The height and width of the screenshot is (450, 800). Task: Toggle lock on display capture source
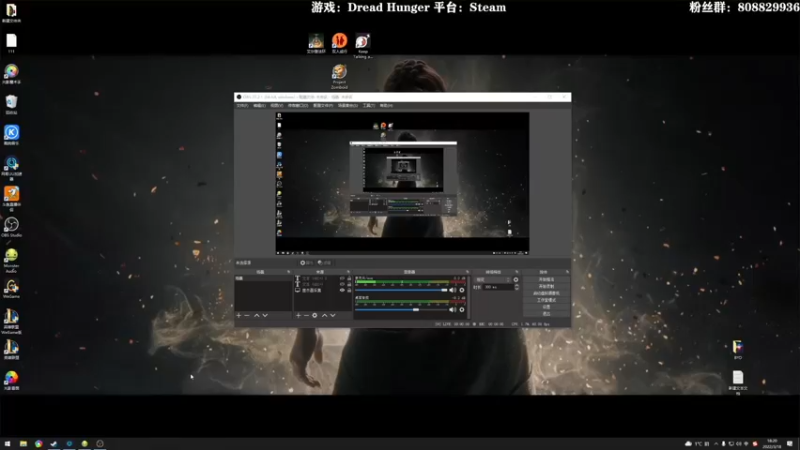coord(349,290)
